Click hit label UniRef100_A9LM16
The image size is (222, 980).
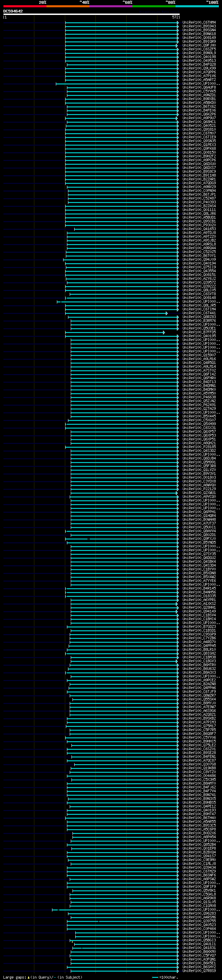click(199, 359)
